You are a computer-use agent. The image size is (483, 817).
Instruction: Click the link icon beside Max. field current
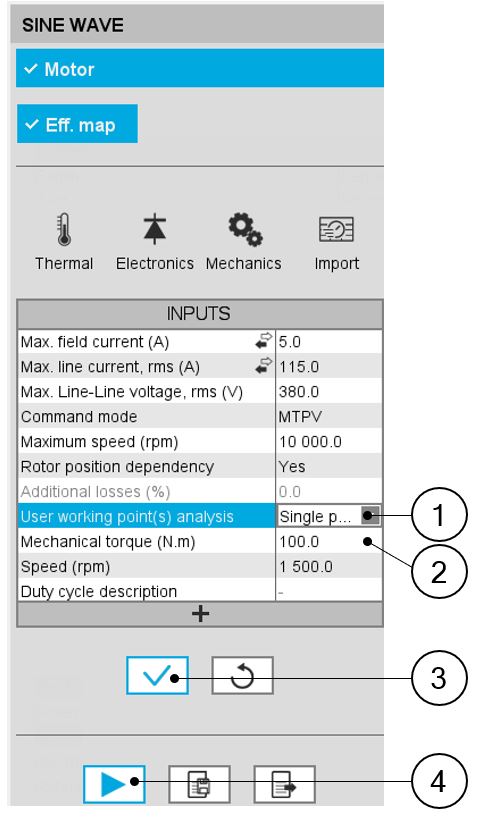pos(264,341)
